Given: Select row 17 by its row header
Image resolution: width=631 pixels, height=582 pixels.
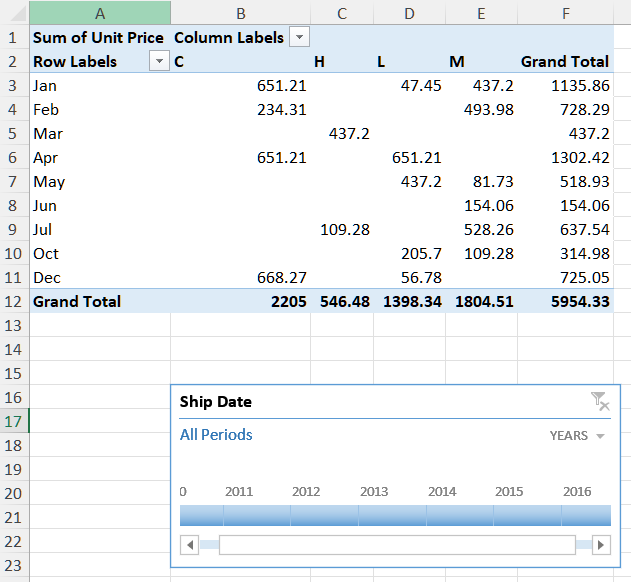Looking at the screenshot, I should pyautogui.click(x=14, y=421).
